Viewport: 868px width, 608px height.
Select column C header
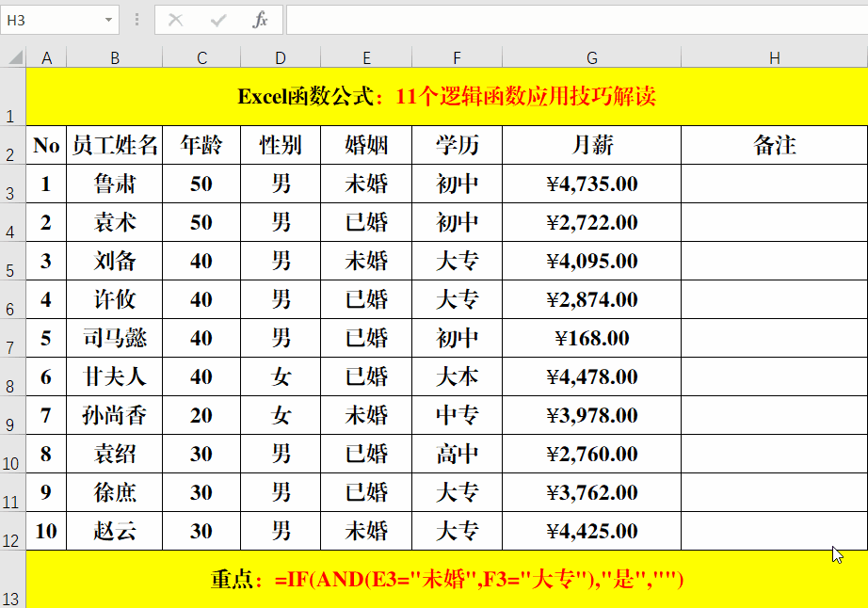coord(201,57)
